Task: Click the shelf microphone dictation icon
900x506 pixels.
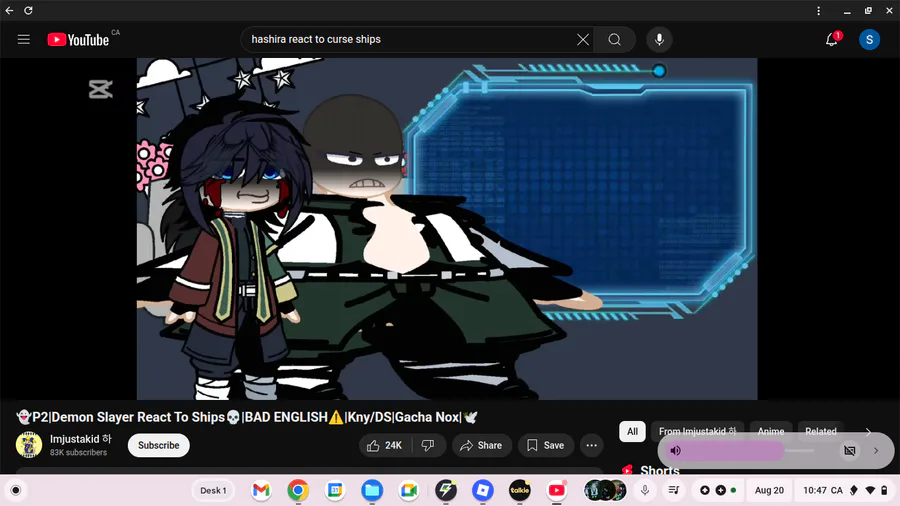Action: pyautogui.click(x=645, y=491)
